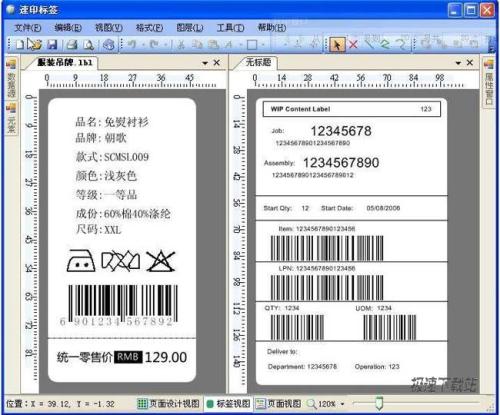Open the 编辑(E) menu
This screenshot has width=500, height=415.
(68, 28)
